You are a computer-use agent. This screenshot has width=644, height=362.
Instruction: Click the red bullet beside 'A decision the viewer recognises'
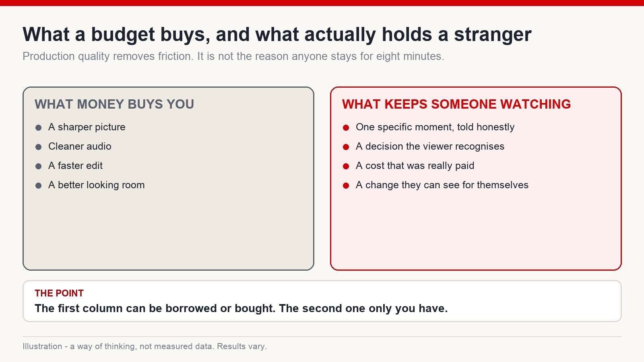pyautogui.click(x=346, y=147)
